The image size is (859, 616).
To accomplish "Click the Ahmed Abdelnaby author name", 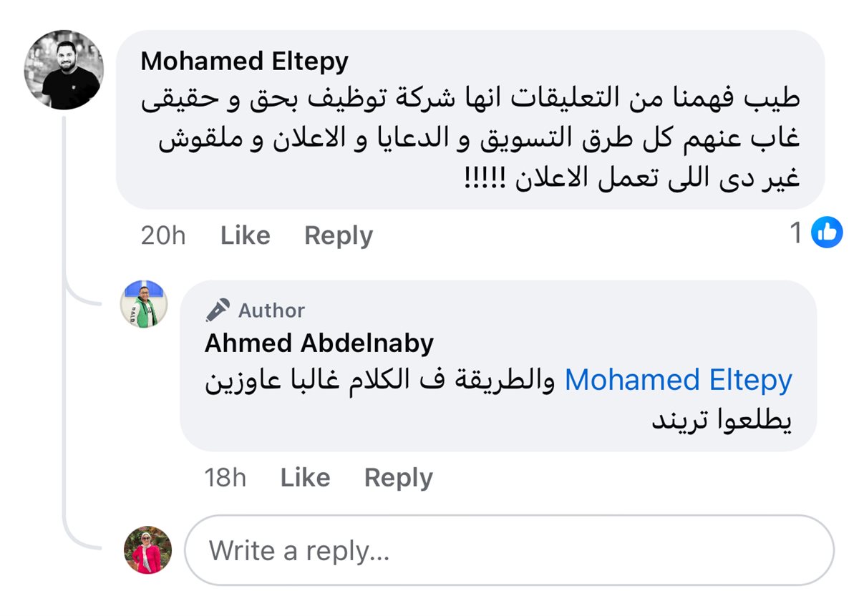I will click(319, 343).
